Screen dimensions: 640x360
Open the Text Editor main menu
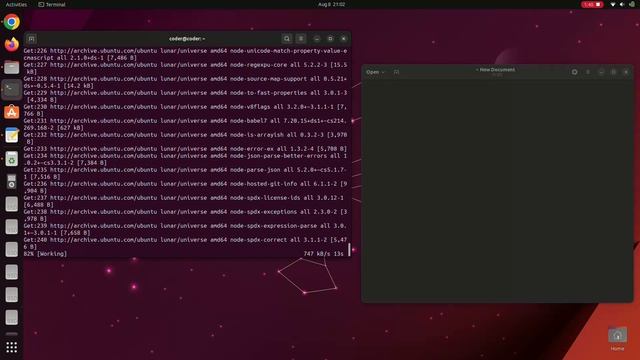point(588,72)
